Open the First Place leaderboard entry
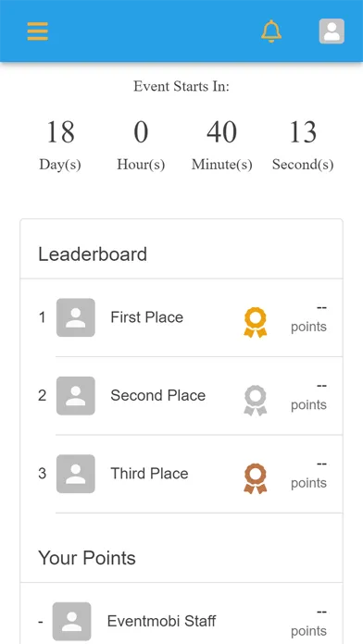This screenshot has height=644, width=363. pos(181,317)
